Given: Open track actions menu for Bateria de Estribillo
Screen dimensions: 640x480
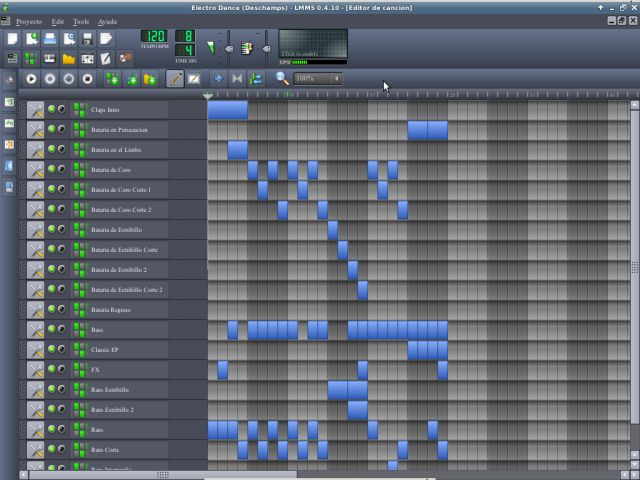Looking at the screenshot, I should [x=36, y=230].
